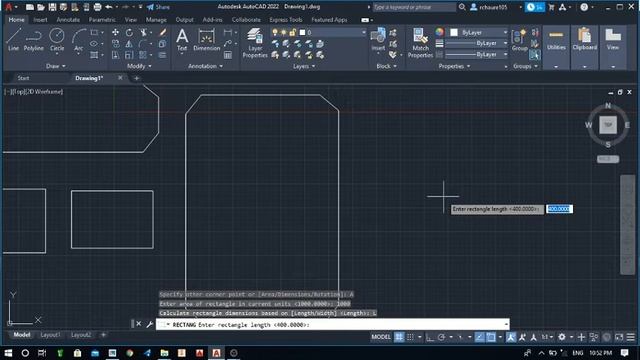Open the linetype ByLayer dropdown

(476, 54)
